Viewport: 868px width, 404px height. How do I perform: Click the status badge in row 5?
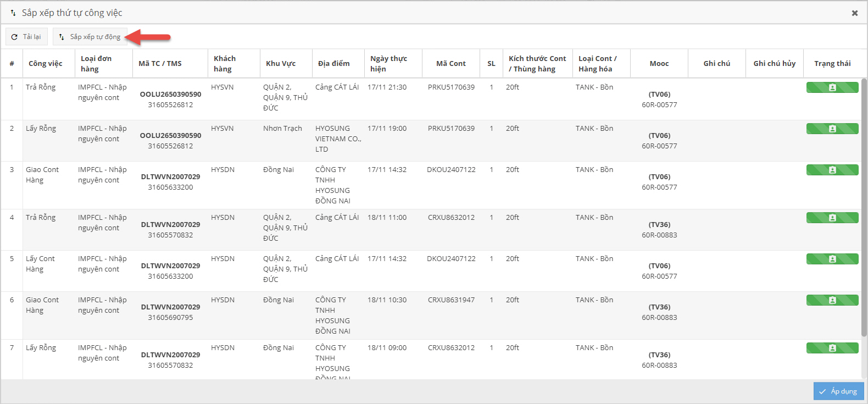pyautogui.click(x=832, y=259)
